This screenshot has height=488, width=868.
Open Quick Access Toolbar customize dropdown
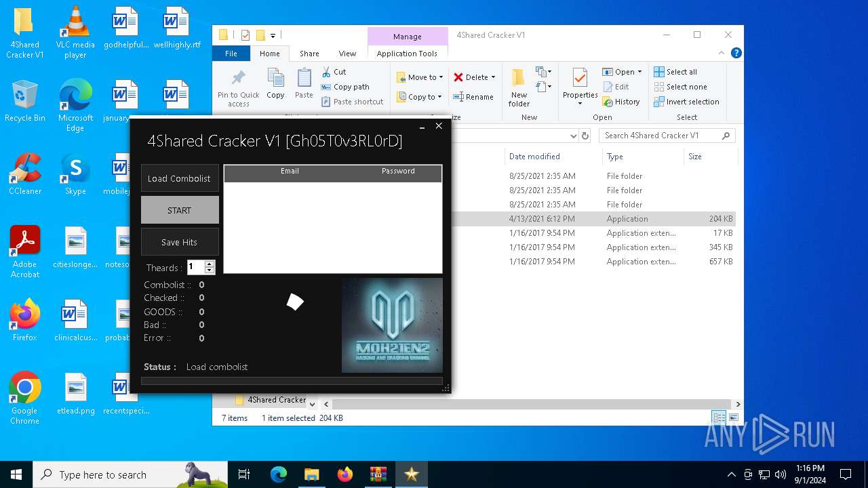pos(273,35)
